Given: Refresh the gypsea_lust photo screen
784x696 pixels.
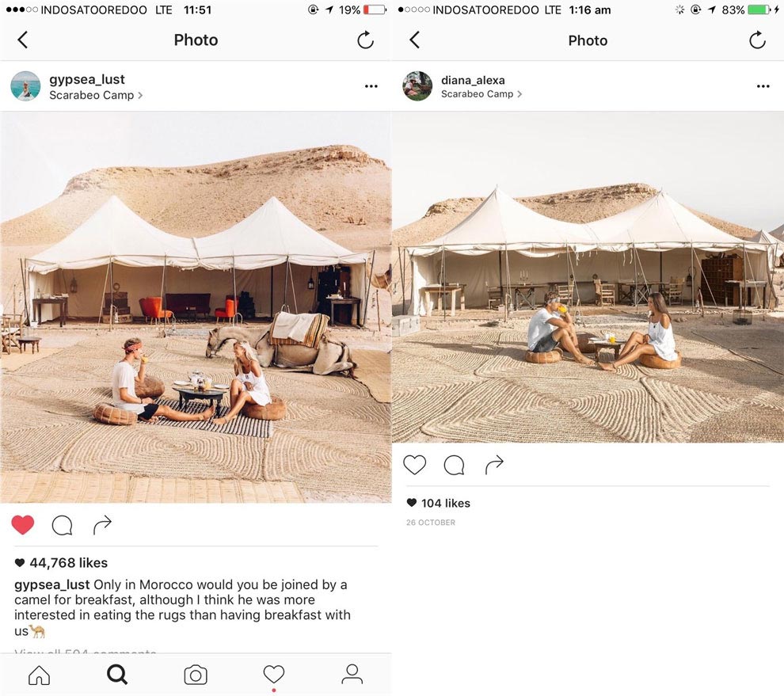Looking at the screenshot, I should pos(365,40).
